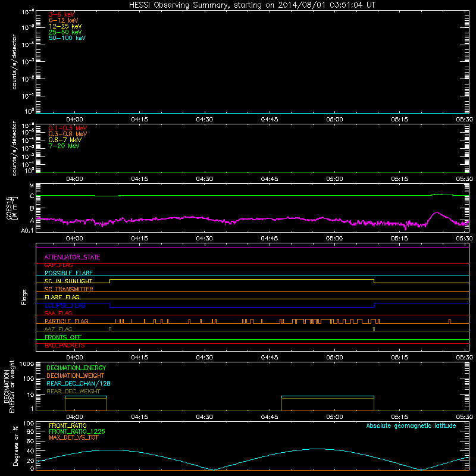Click the counts/s/detector label of top panel
The image size is (476, 476).
(x=14, y=62)
